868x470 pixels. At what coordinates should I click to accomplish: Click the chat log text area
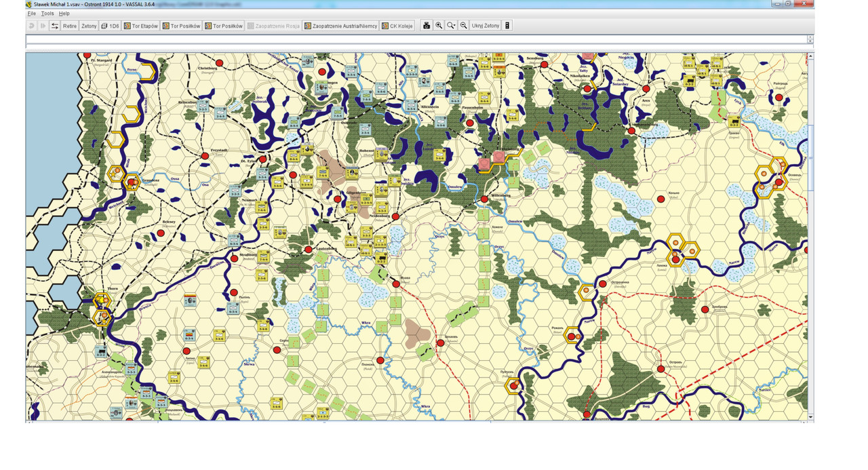[x=417, y=39]
